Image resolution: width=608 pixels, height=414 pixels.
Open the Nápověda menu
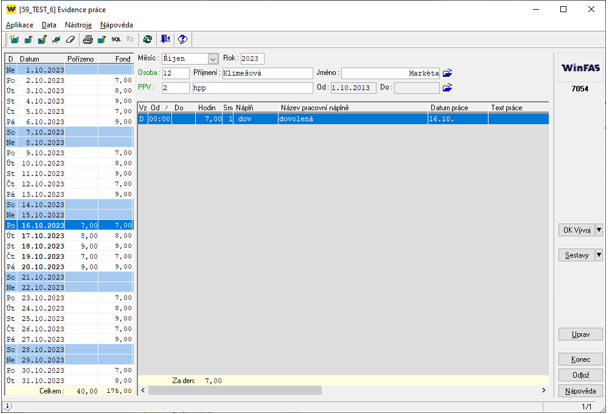click(x=116, y=25)
